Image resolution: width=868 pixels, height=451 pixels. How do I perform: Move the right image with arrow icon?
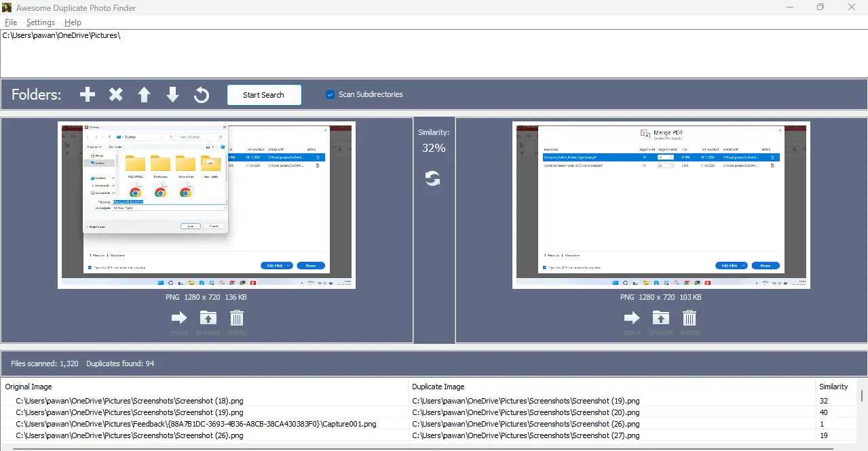(632, 317)
